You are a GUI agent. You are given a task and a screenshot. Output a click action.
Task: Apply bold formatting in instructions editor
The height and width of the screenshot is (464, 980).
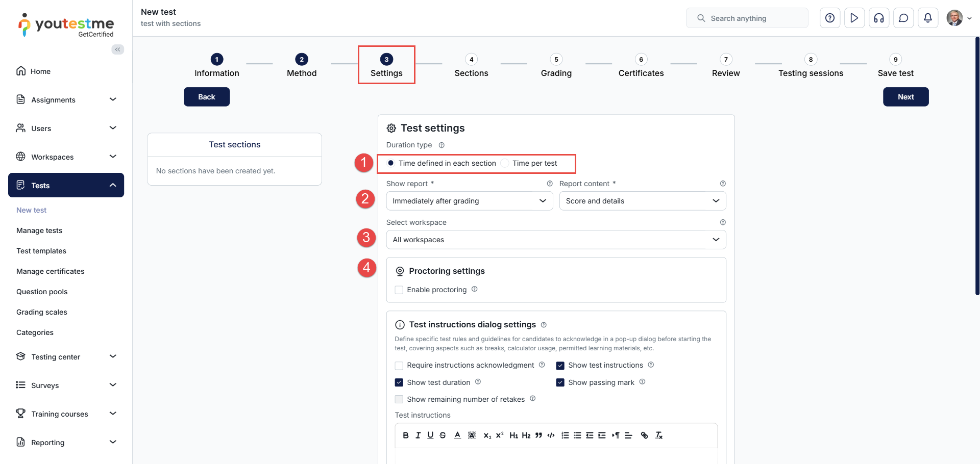(x=405, y=435)
